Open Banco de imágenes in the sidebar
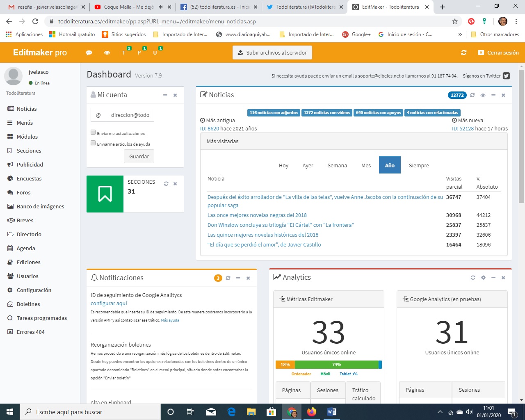 (40, 206)
